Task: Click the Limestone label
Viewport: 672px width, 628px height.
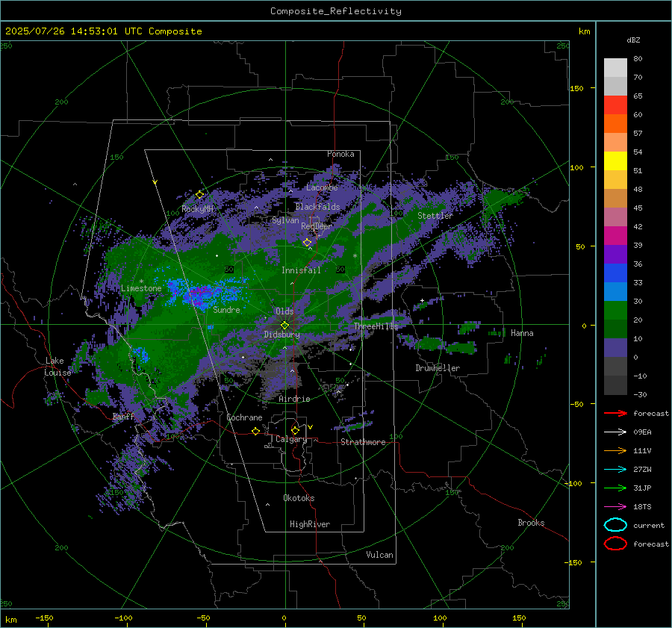Action: (x=141, y=288)
